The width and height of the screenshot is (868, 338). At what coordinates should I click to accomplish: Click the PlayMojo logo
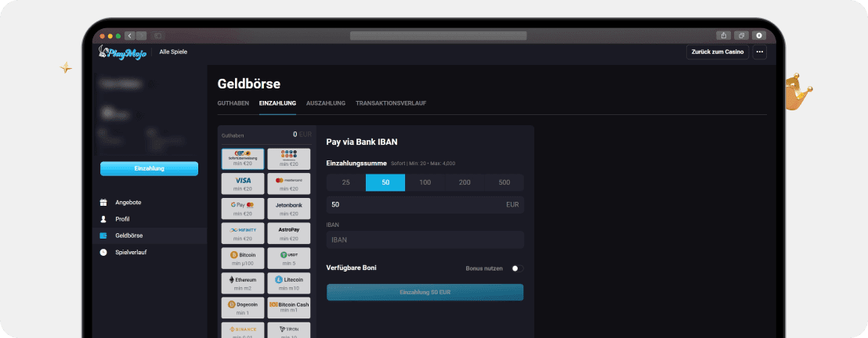pyautogui.click(x=122, y=52)
